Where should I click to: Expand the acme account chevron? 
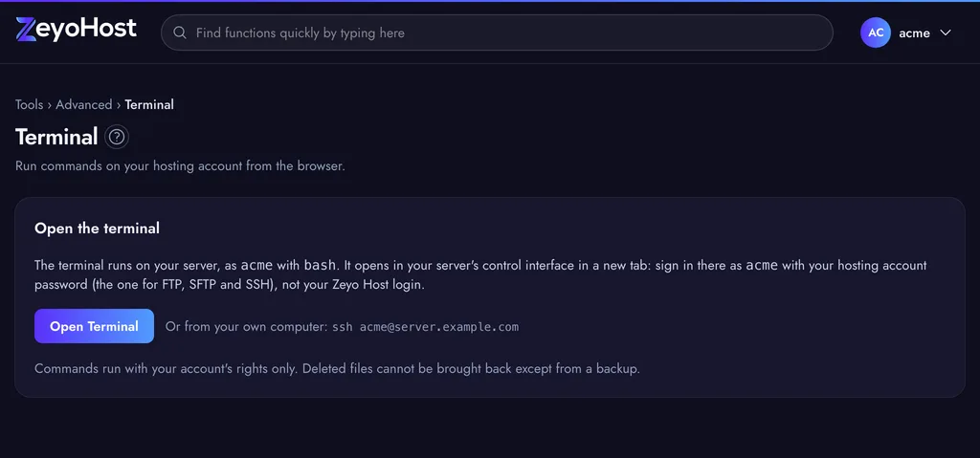(945, 33)
